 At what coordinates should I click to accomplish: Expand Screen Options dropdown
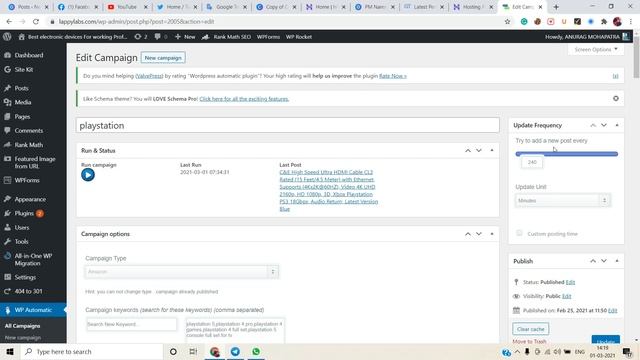tap(596, 49)
